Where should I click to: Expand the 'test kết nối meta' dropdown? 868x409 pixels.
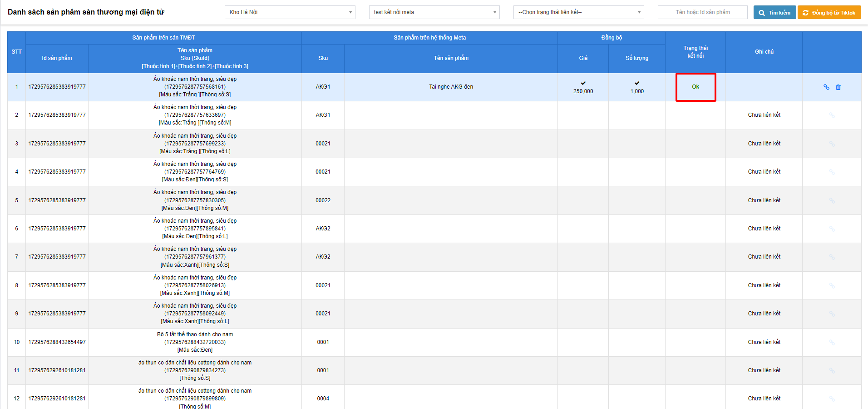pyautogui.click(x=434, y=12)
